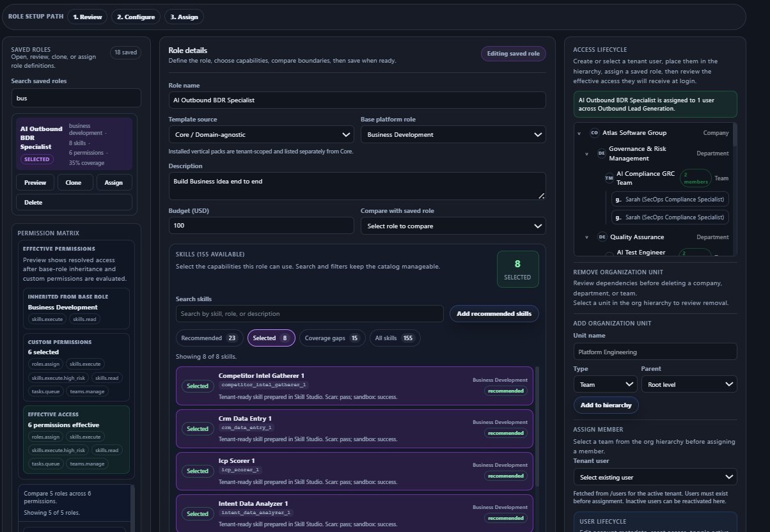Click the 2 members badge on GRC Team
Viewport: 770px width, 532px height.
pos(695,178)
